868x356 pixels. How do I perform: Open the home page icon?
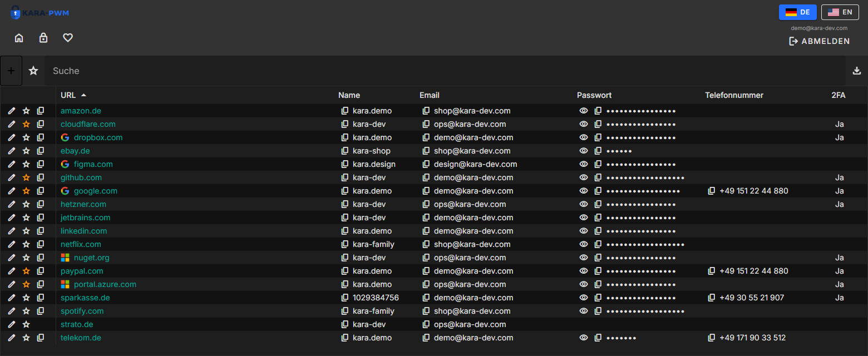[x=19, y=38]
